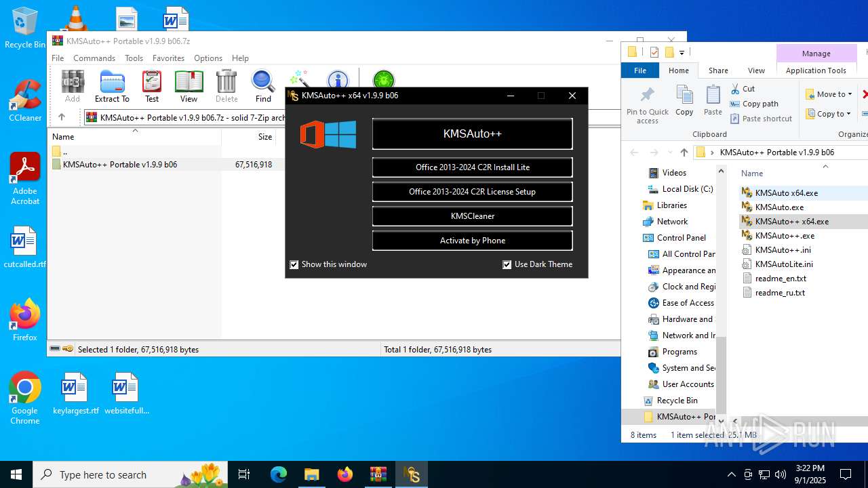The image size is (868, 488).
Task: Switch to the Share ribbon tab
Action: [718, 70]
